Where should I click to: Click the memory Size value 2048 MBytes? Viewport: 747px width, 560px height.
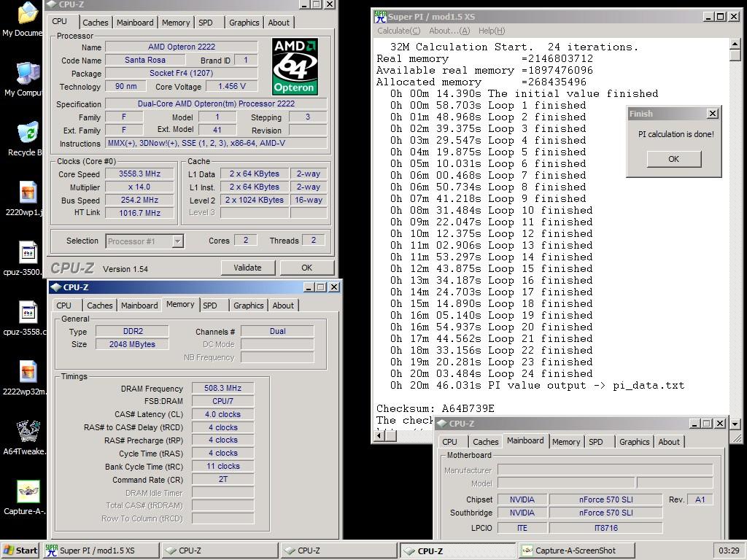pyautogui.click(x=133, y=344)
